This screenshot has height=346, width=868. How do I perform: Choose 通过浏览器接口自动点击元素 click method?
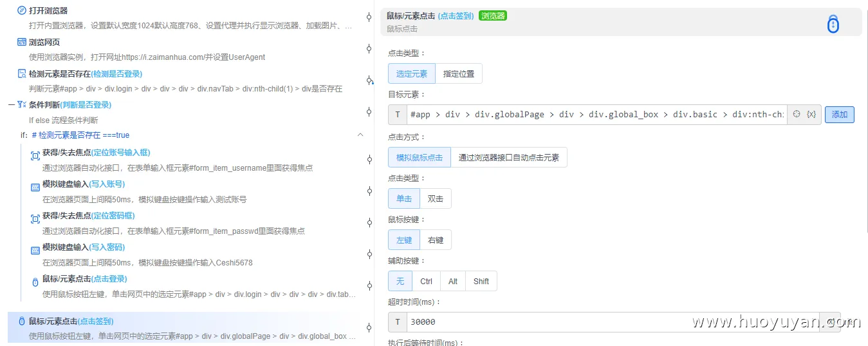509,157
